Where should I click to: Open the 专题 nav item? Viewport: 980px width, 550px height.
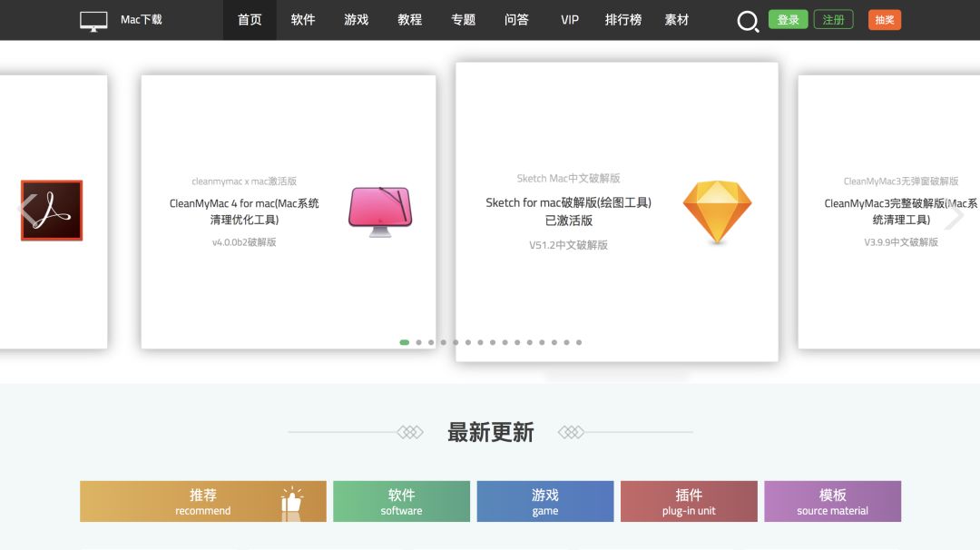click(463, 20)
